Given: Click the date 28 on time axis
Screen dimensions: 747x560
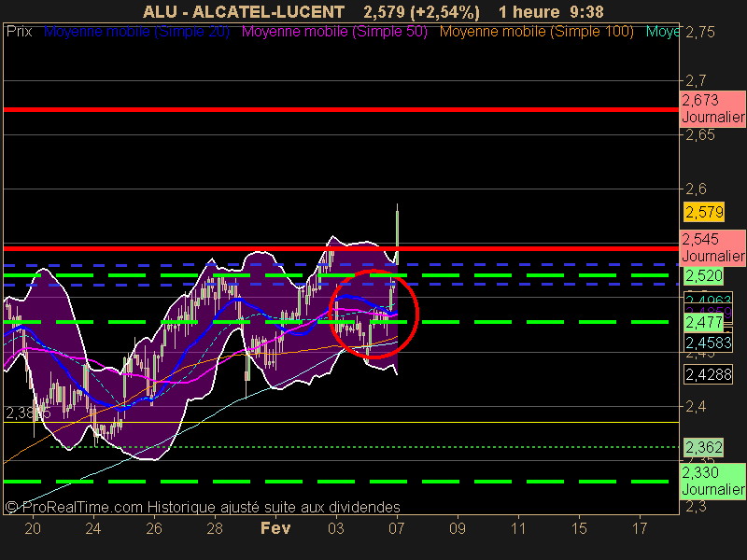Looking at the screenshot, I should pos(215,528).
